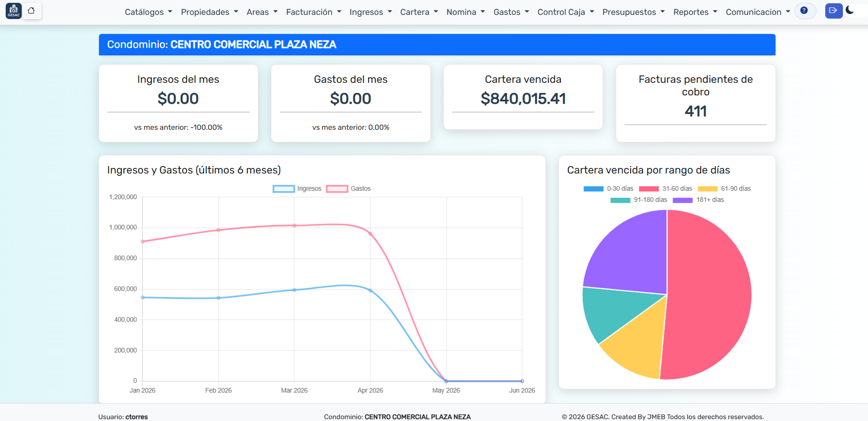Viewport: 868px width, 421px height.
Task: Toggle 61-90 días legend swatch
Action: point(708,188)
